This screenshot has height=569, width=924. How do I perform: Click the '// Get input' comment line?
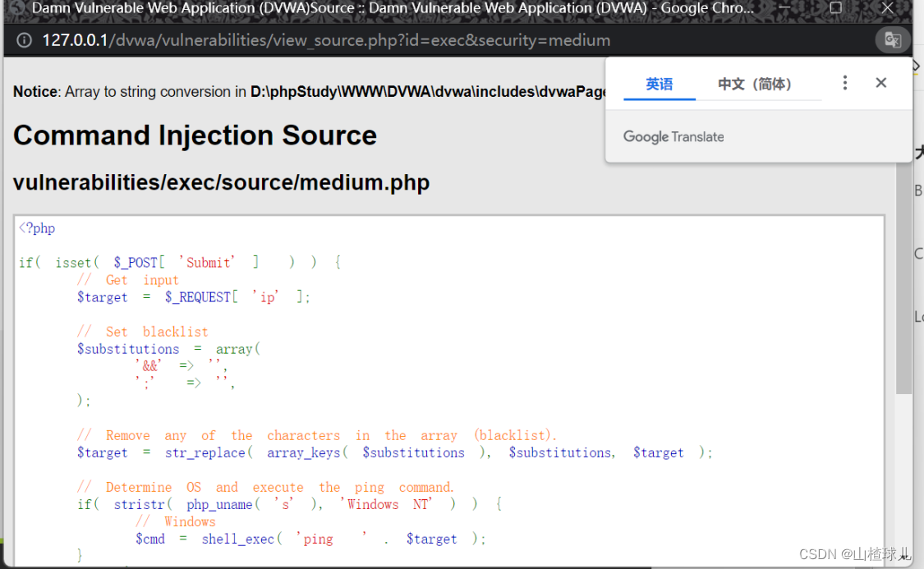point(128,280)
